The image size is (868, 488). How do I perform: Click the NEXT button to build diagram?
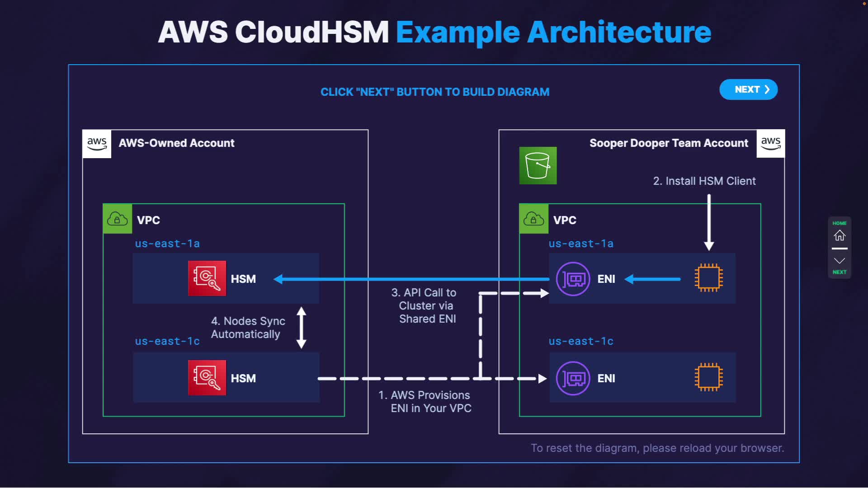(748, 89)
